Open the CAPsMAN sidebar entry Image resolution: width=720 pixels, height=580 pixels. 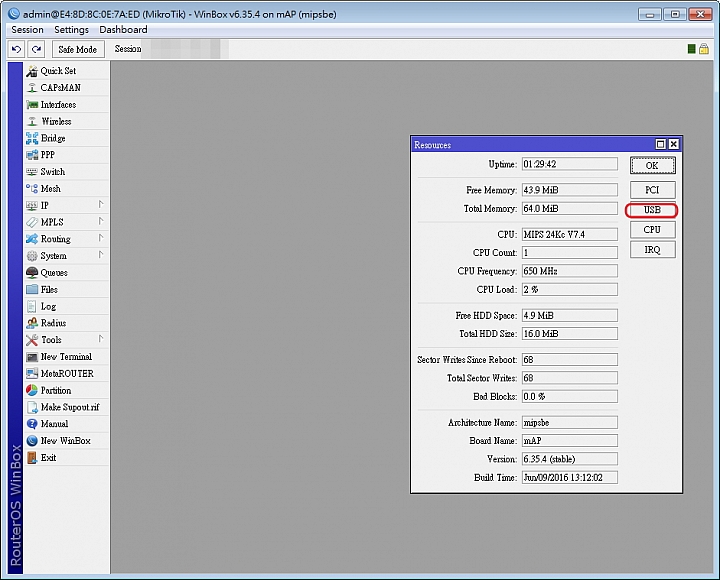tap(59, 88)
